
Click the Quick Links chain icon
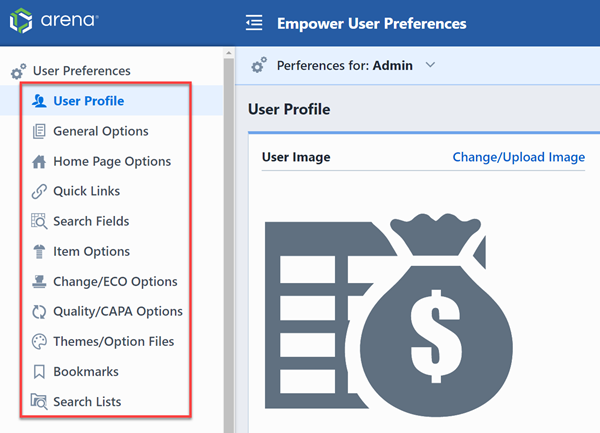tap(39, 191)
